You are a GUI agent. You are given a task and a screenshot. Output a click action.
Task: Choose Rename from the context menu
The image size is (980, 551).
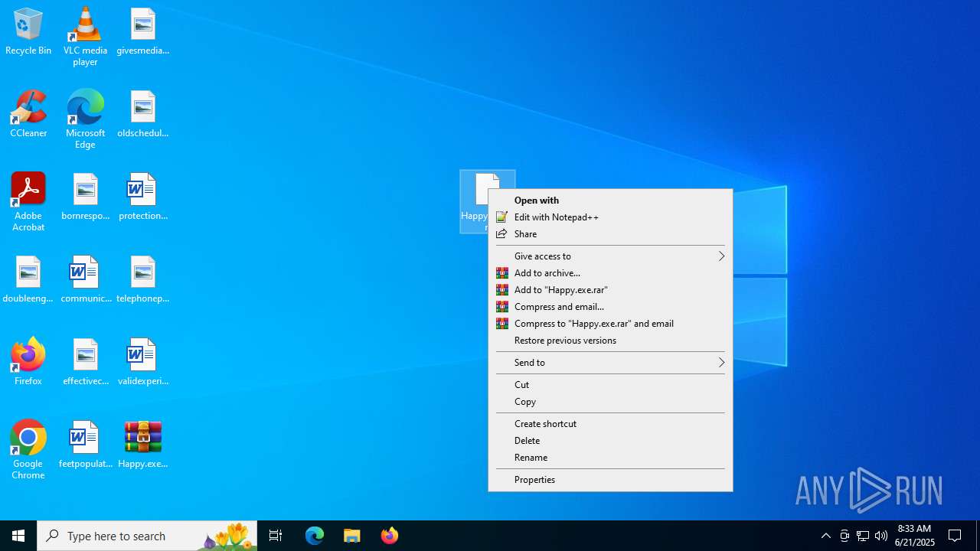pyautogui.click(x=610, y=458)
